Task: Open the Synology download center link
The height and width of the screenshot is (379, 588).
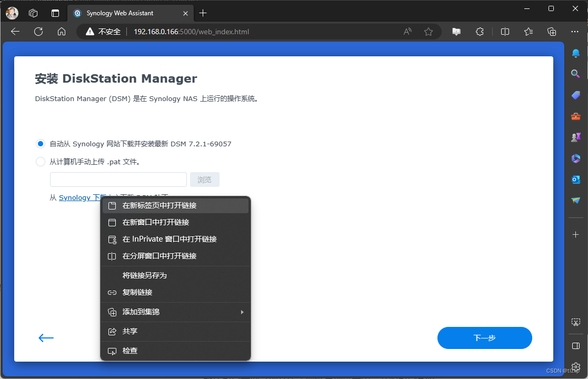Action: [79, 197]
